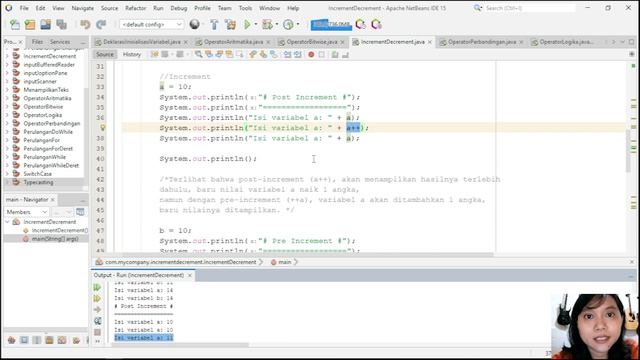Toggle Highlight Search in editor toolbar
The width and height of the screenshot is (640, 360).
pyautogui.click(x=229, y=54)
